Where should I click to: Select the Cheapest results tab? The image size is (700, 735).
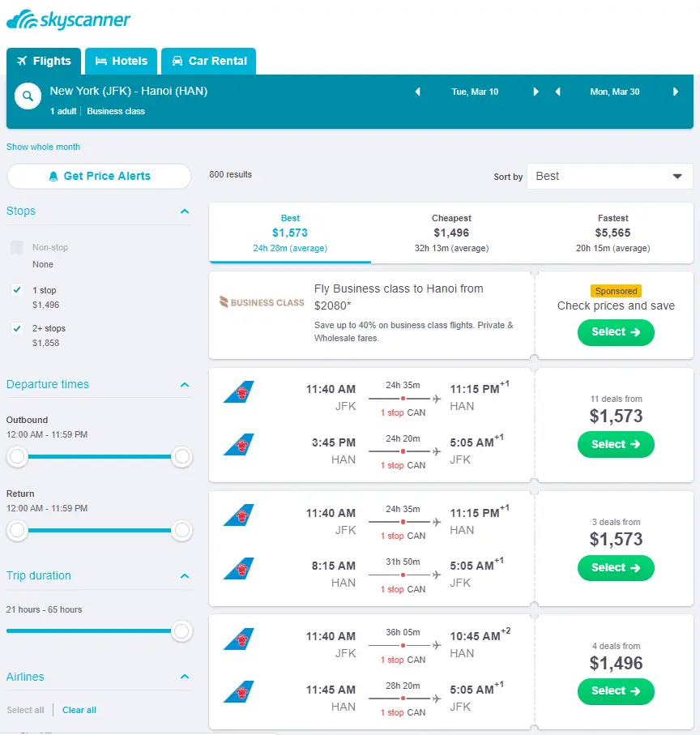(x=451, y=233)
